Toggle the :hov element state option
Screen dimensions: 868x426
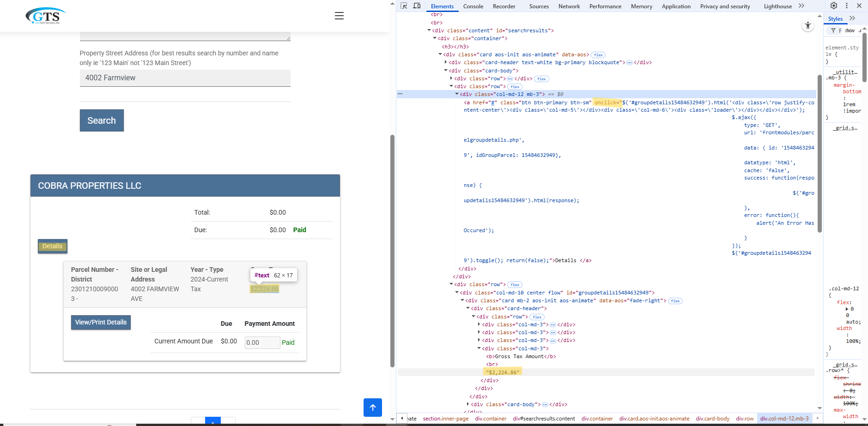click(850, 30)
